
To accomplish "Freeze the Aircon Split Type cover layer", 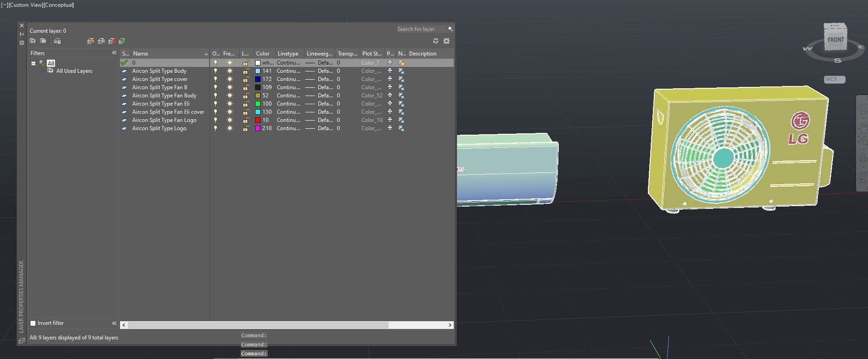I will point(230,79).
